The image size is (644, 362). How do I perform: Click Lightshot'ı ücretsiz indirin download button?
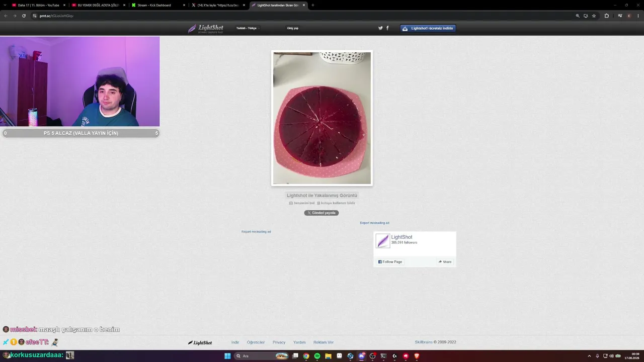(428, 28)
